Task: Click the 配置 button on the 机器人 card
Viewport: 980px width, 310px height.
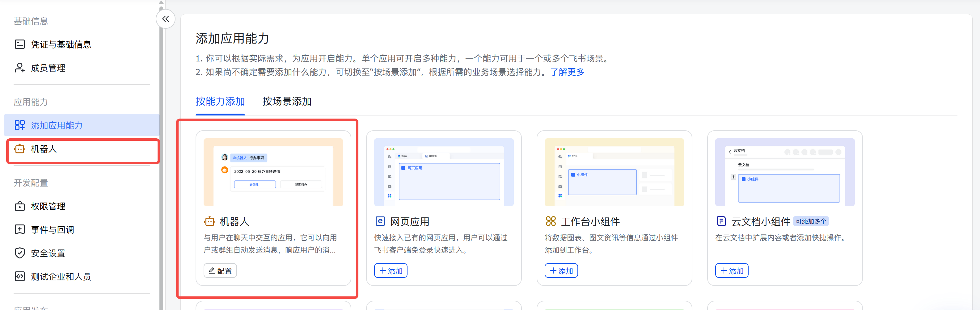Action: pyautogui.click(x=220, y=270)
